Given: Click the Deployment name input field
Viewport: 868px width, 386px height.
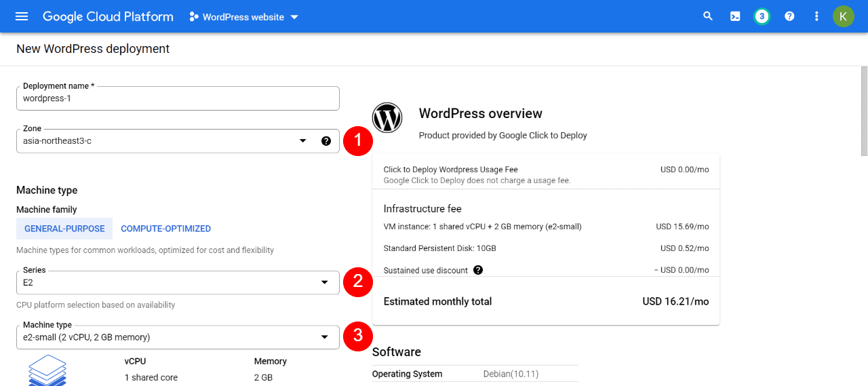Looking at the screenshot, I should tap(178, 98).
